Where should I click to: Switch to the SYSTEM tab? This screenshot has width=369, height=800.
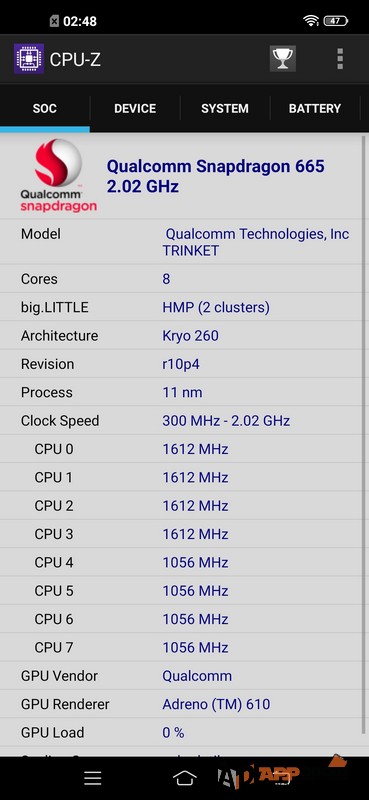[x=225, y=108]
